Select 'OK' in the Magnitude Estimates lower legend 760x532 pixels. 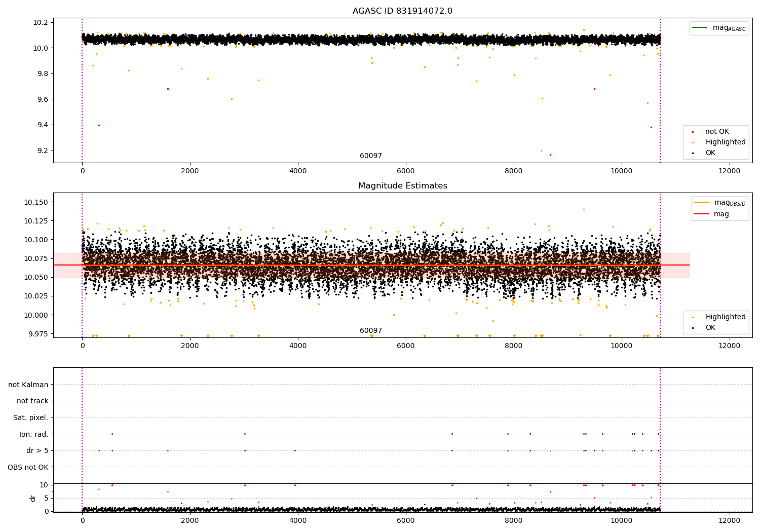pos(710,328)
